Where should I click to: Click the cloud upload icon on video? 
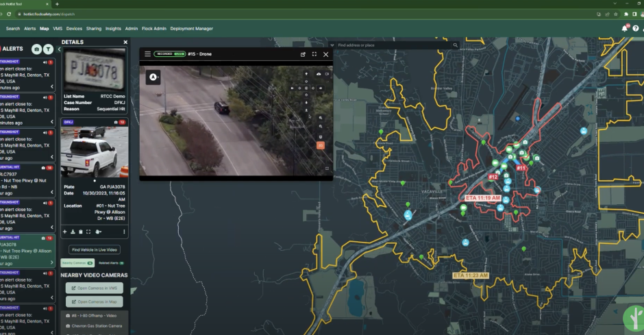(319, 74)
